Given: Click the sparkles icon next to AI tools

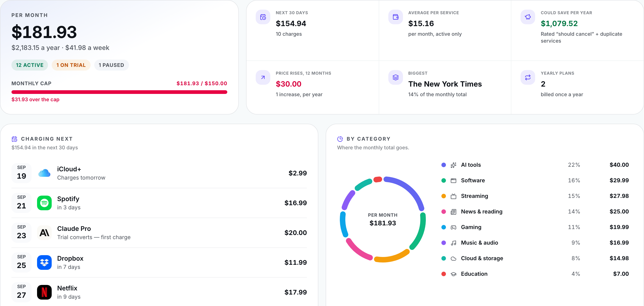Looking at the screenshot, I should [x=453, y=165].
